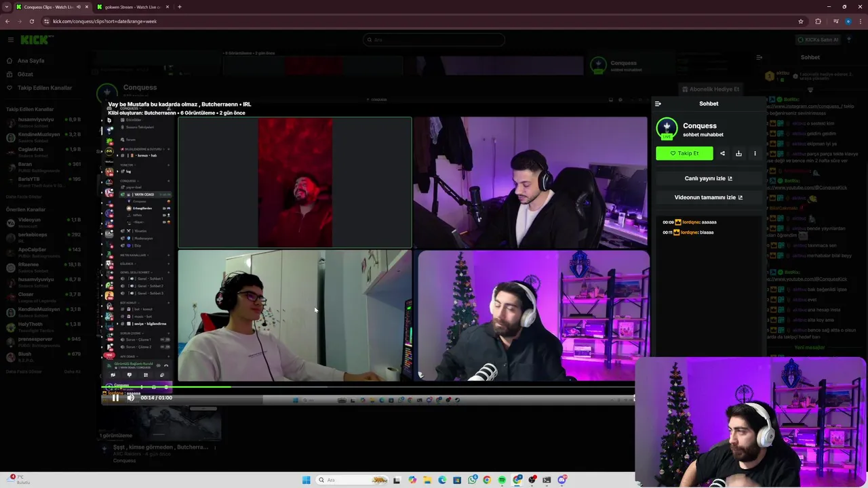Click Abonelik Hediye Et button
The height and width of the screenshot is (488, 868).
pos(710,89)
